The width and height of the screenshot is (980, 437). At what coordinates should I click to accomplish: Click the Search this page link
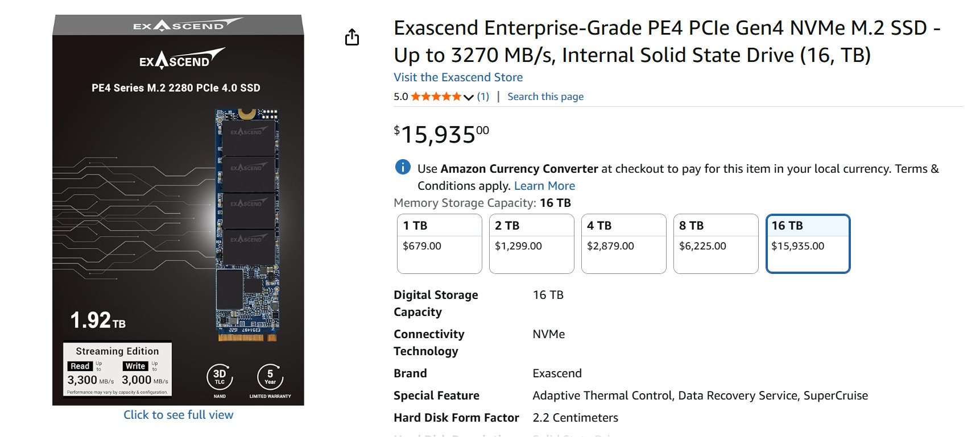[x=545, y=97]
